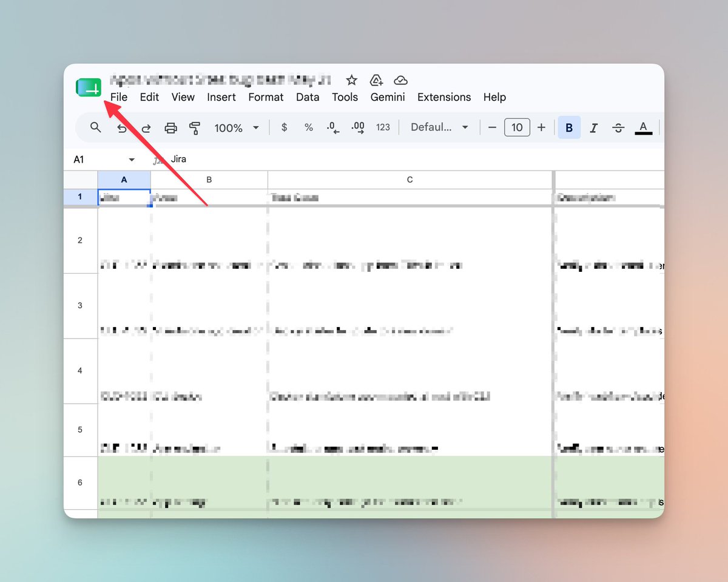The height and width of the screenshot is (582, 728).
Task: Check the cloud document status icon
Action: click(x=400, y=80)
